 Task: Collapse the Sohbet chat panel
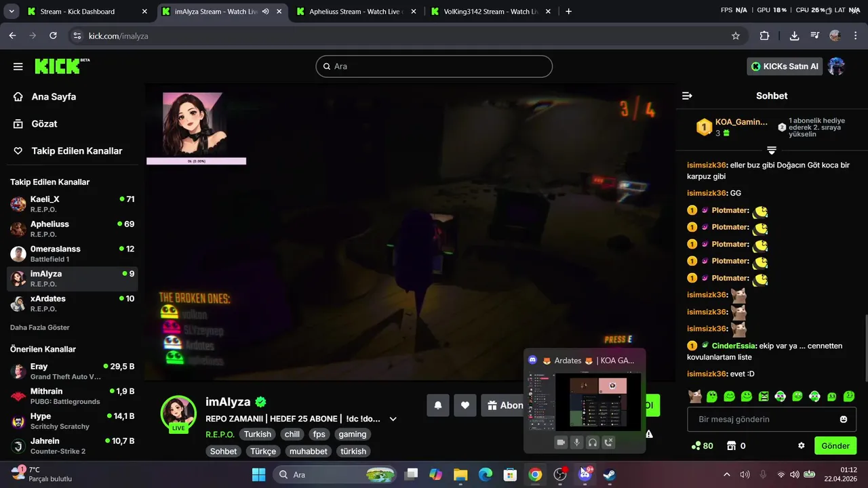(687, 96)
